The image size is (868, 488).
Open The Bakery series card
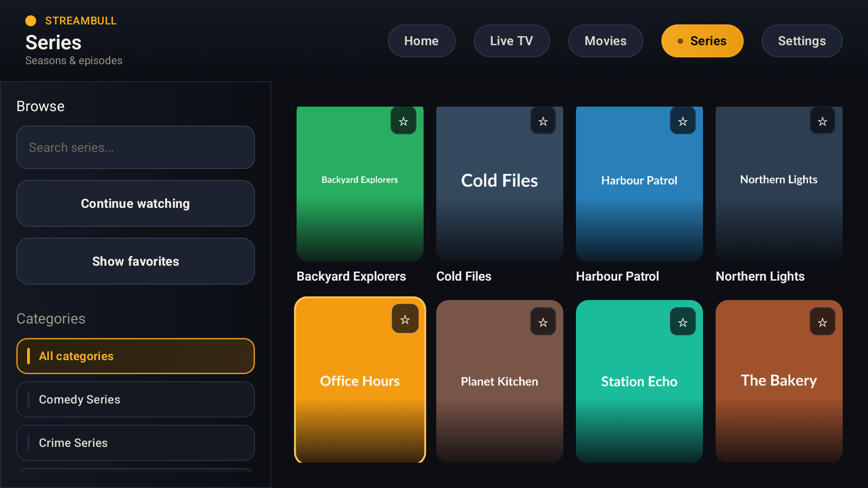(779, 381)
